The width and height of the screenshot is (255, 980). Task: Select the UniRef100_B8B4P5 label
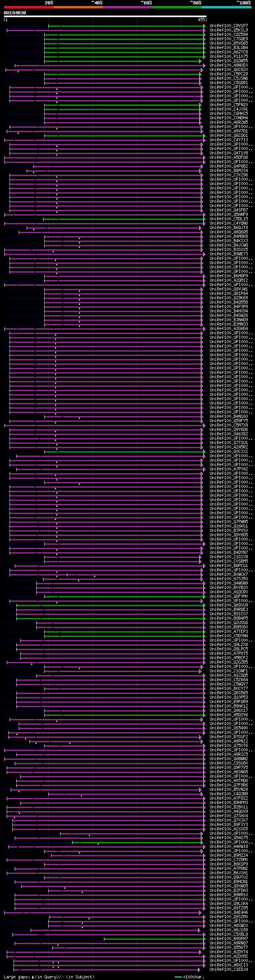click(229, 618)
